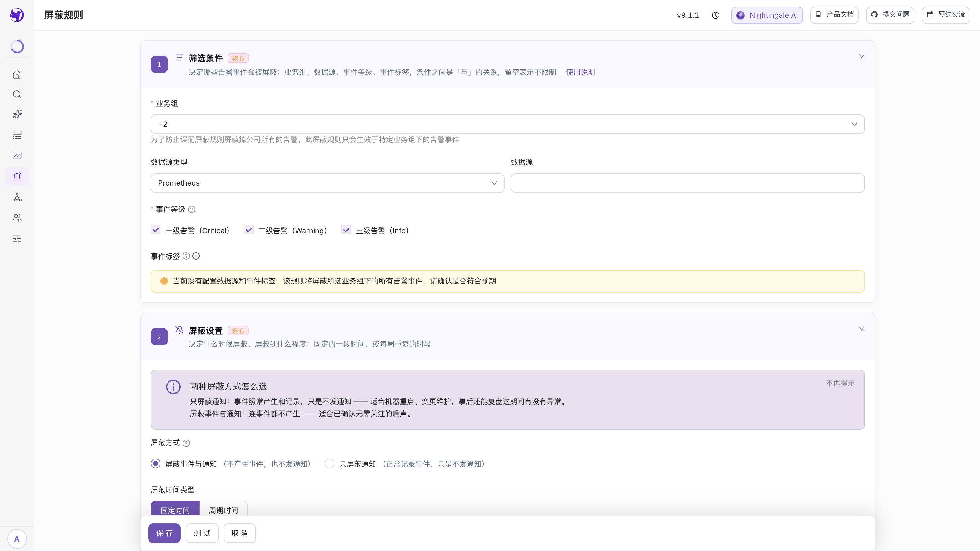Click 不再提示 to dismiss the tip

tap(840, 383)
